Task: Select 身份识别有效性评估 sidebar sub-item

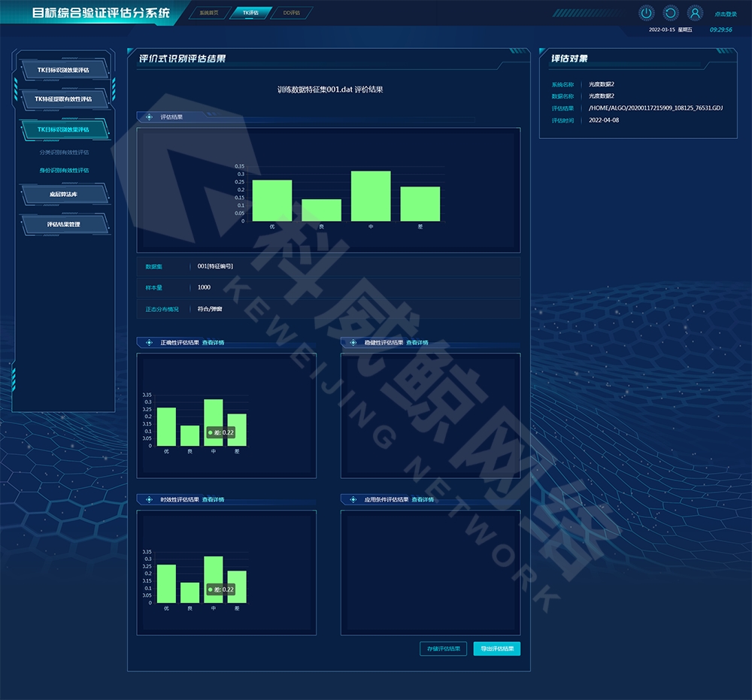Action: [x=64, y=171]
